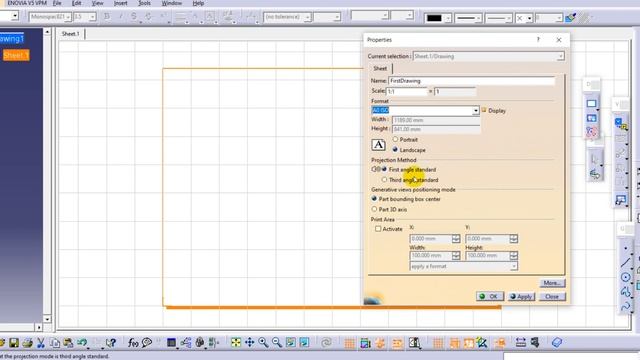Click the Cut scissors icon

[41, 342]
